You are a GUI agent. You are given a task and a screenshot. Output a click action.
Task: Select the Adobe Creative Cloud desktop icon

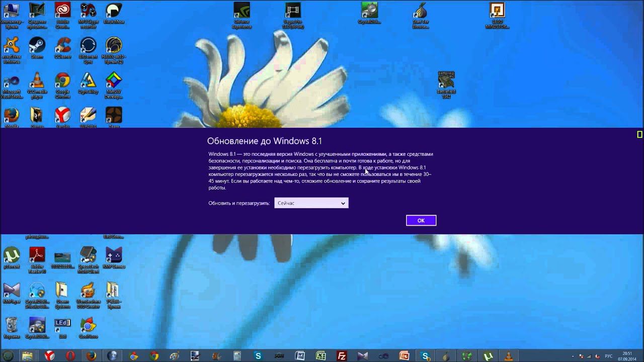(62, 16)
